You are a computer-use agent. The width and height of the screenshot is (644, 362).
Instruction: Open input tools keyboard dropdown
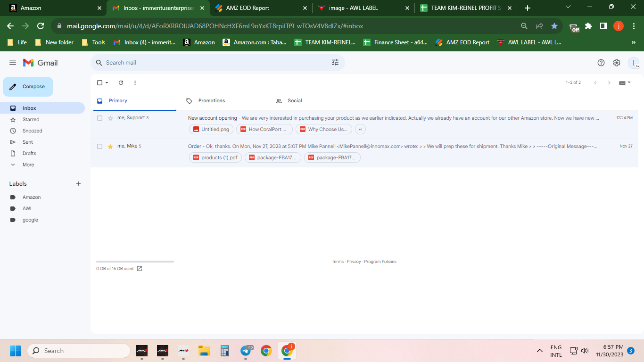tap(625, 82)
